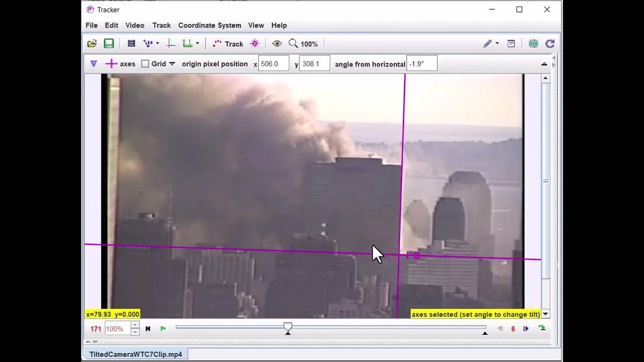
Task: Open the drawing pencil dropdown arrow
Action: pos(497,44)
